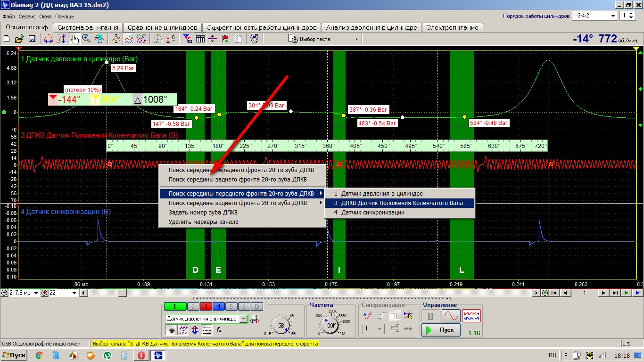Image resolution: width=644 pixels, height=362 pixels.
Task: Open the Выбор теста dropdown
Action: [324, 39]
